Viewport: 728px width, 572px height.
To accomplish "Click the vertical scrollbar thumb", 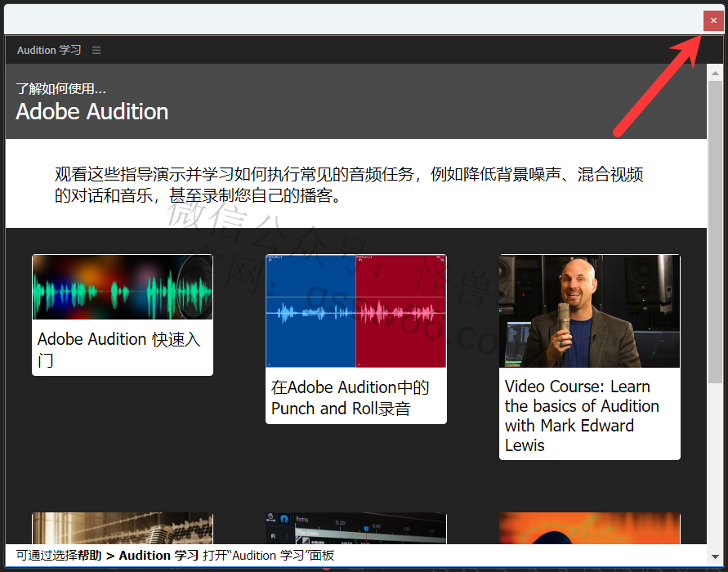I will (x=715, y=232).
